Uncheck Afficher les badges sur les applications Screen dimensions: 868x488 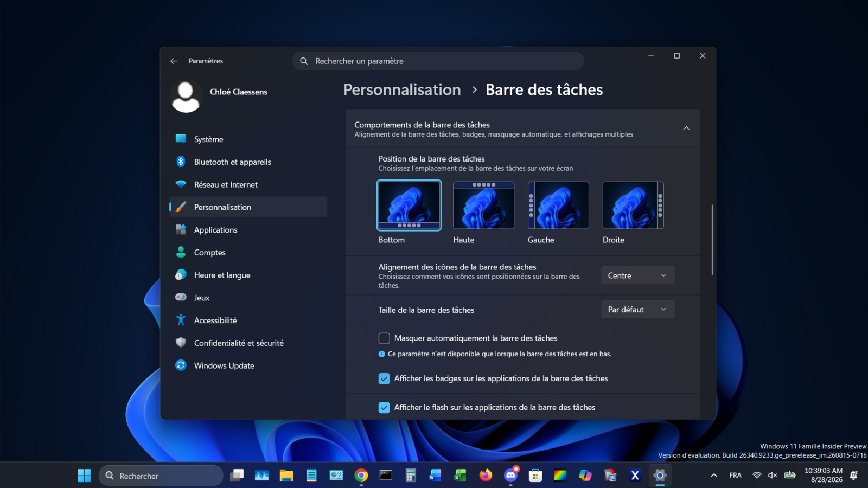pyautogui.click(x=384, y=378)
